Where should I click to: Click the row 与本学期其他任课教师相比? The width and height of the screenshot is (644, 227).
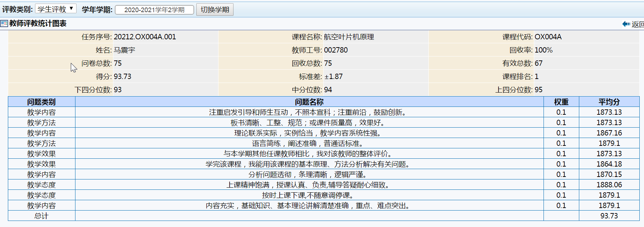point(324,154)
